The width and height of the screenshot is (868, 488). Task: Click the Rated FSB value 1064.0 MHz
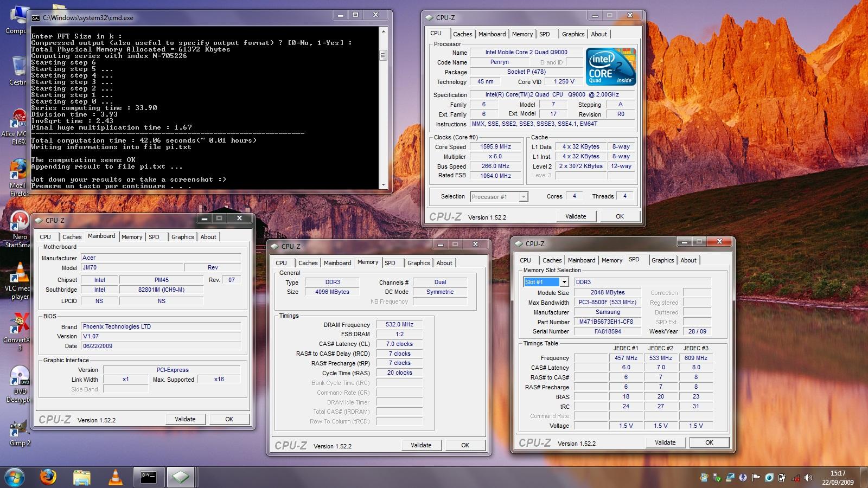click(495, 176)
